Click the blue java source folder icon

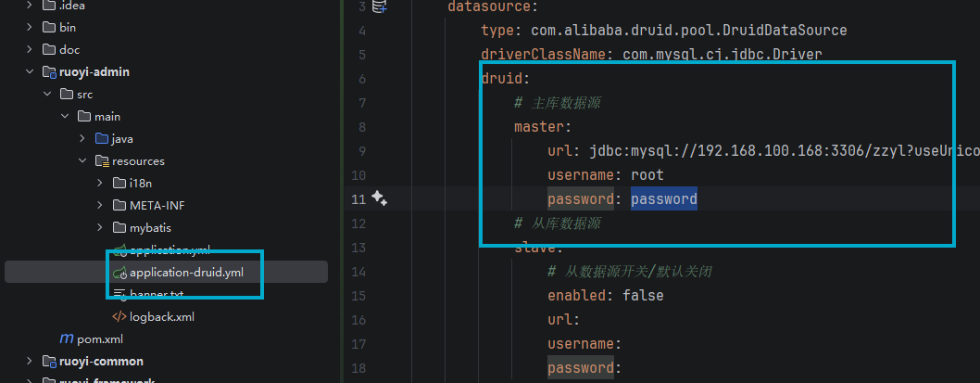coord(101,139)
